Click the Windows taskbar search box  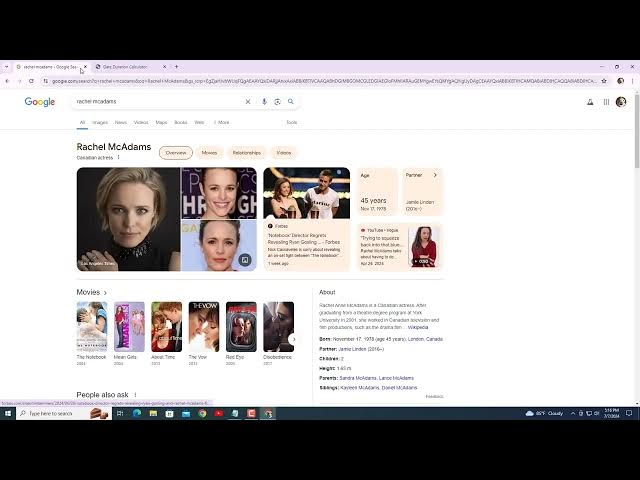point(64,413)
